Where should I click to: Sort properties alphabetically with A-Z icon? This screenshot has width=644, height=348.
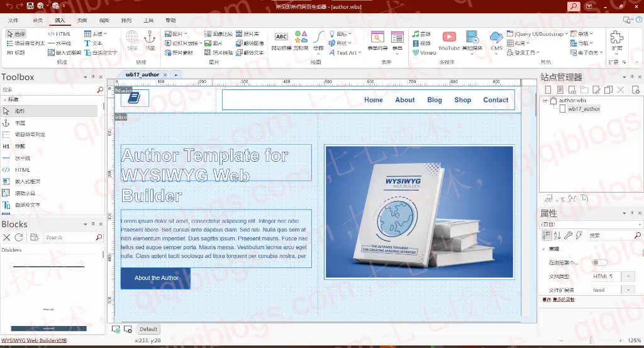tap(557, 235)
